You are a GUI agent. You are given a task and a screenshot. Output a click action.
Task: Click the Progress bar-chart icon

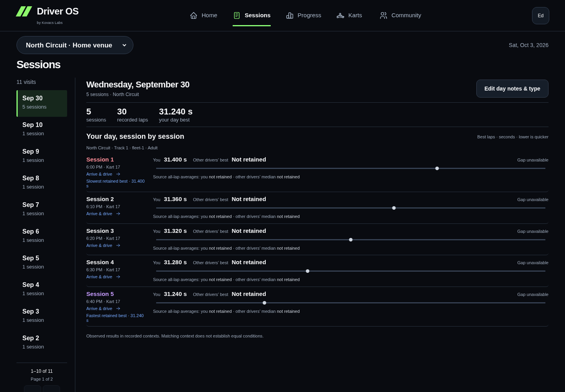click(x=290, y=15)
